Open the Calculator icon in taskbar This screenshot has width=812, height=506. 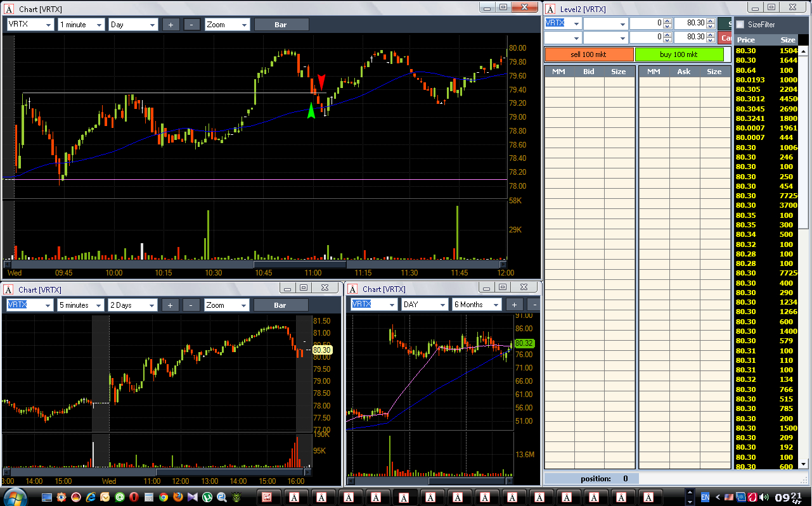pos(149,497)
